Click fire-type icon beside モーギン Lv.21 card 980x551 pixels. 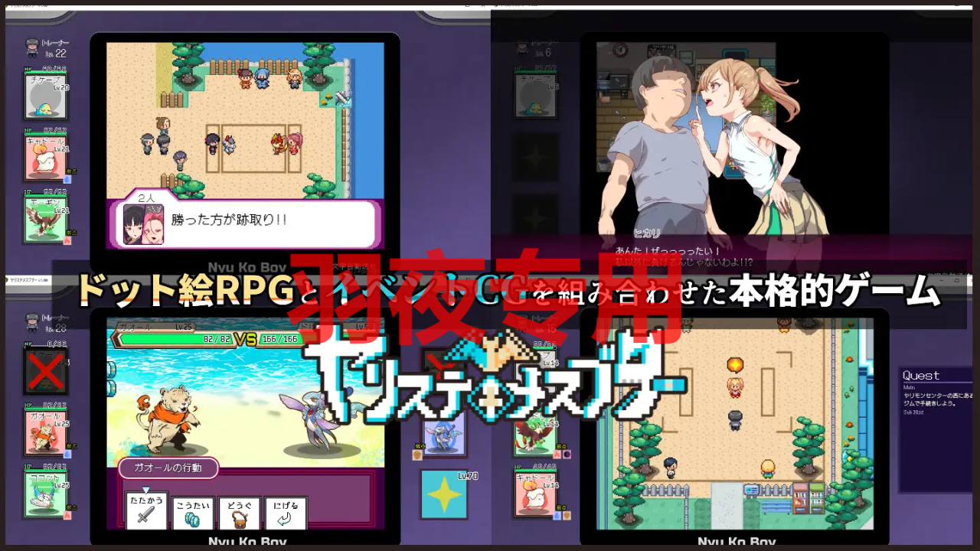tap(67, 240)
